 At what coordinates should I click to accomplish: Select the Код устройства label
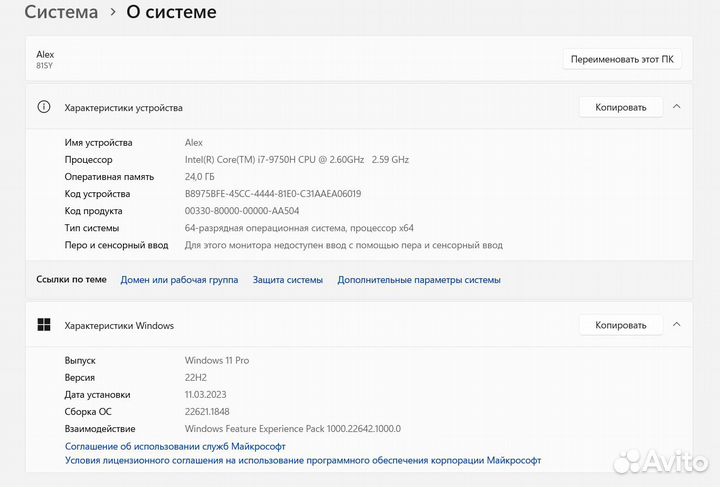[97, 194]
